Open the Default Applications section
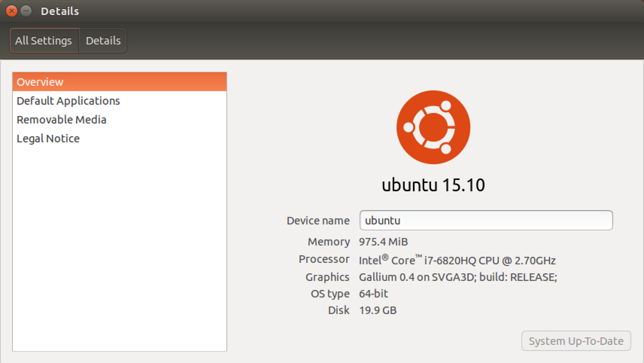The width and height of the screenshot is (644, 363). coord(68,101)
